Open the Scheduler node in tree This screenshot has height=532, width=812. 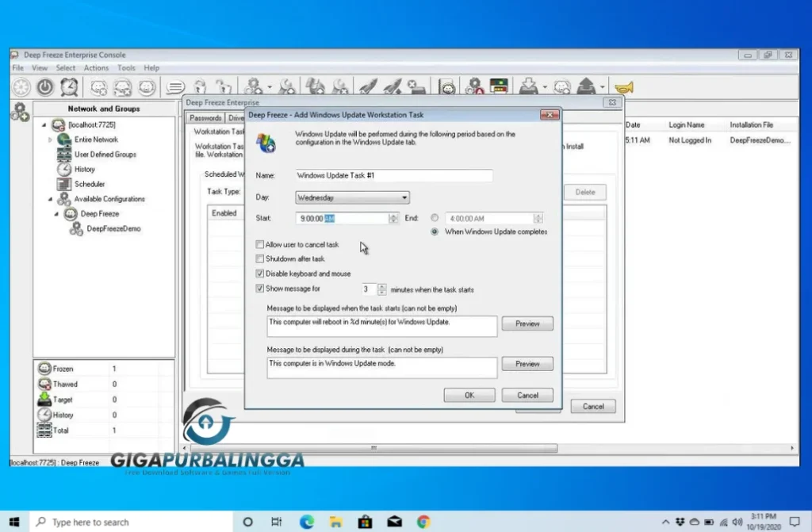89,184
